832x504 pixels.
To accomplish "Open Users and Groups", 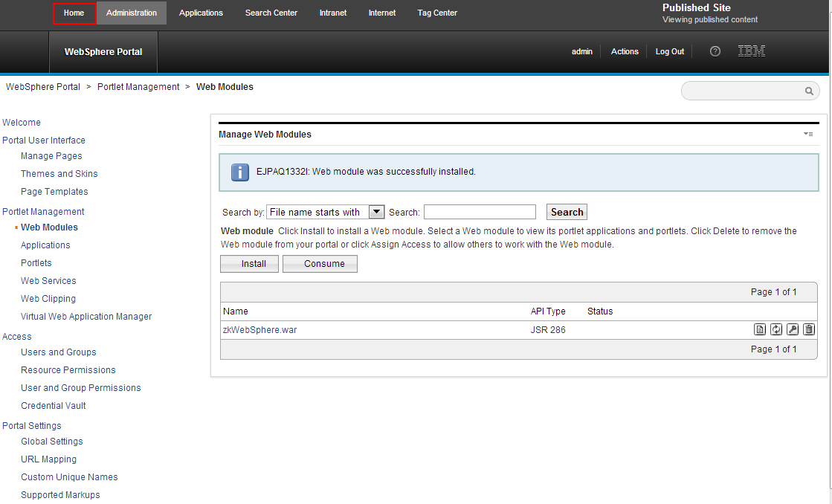I will (x=59, y=352).
